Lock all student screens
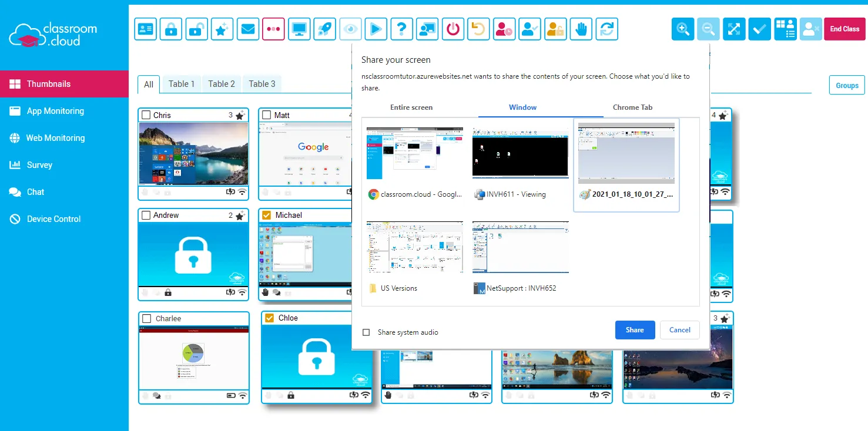The image size is (868, 431). (x=170, y=29)
